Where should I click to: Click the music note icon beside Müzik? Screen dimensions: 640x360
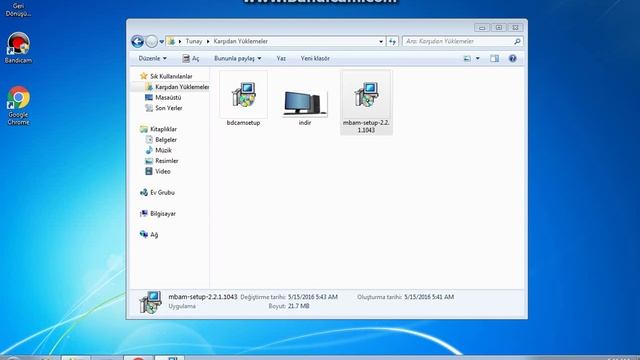pyautogui.click(x=149, y=150)
